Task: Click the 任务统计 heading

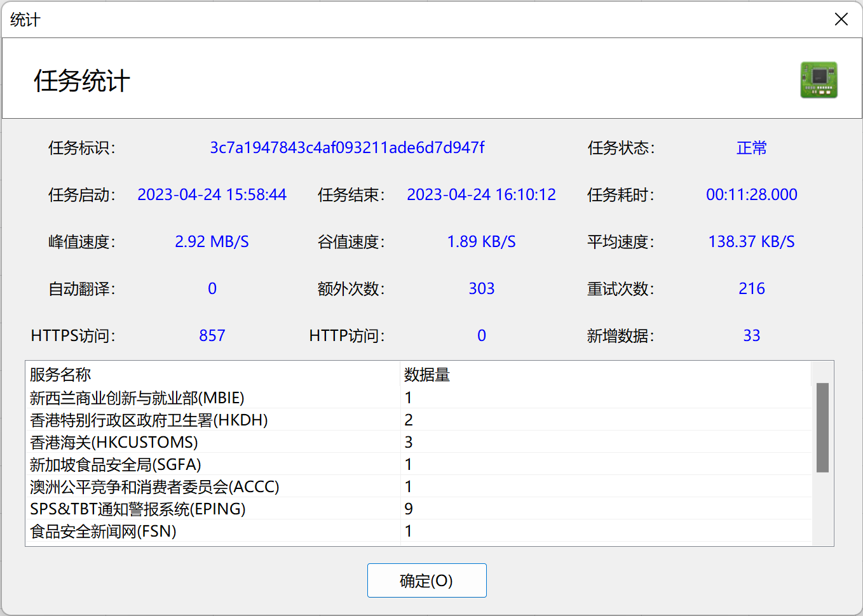Action: [82, 81]
